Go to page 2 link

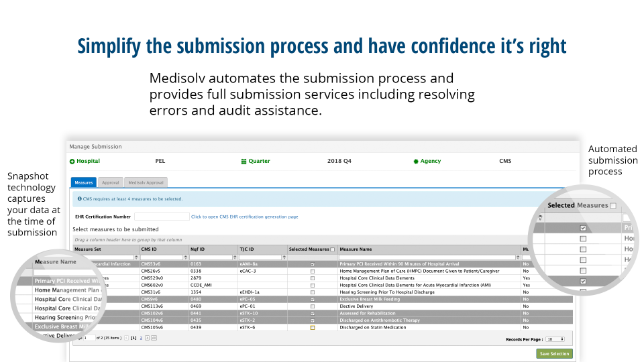click(141, 338)
